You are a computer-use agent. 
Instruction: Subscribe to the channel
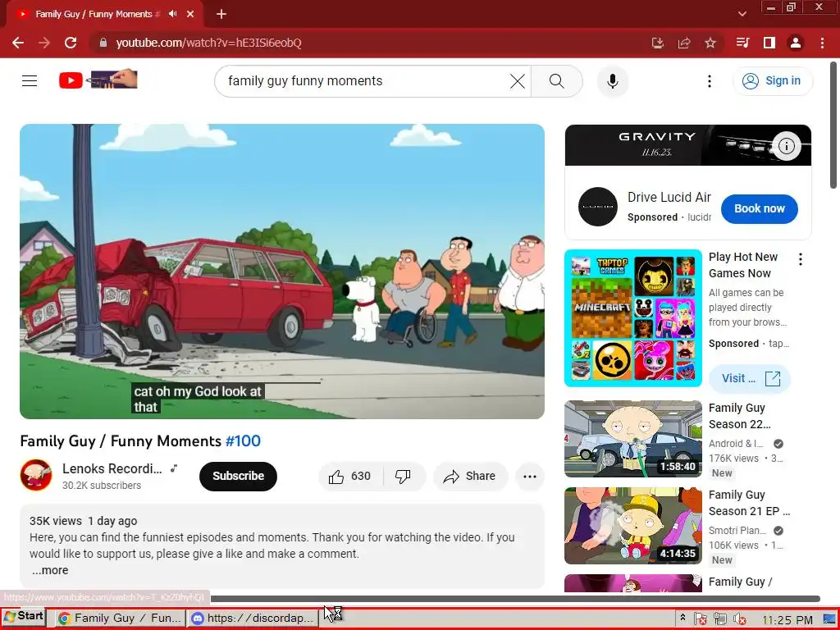click(x=238, y=476)
